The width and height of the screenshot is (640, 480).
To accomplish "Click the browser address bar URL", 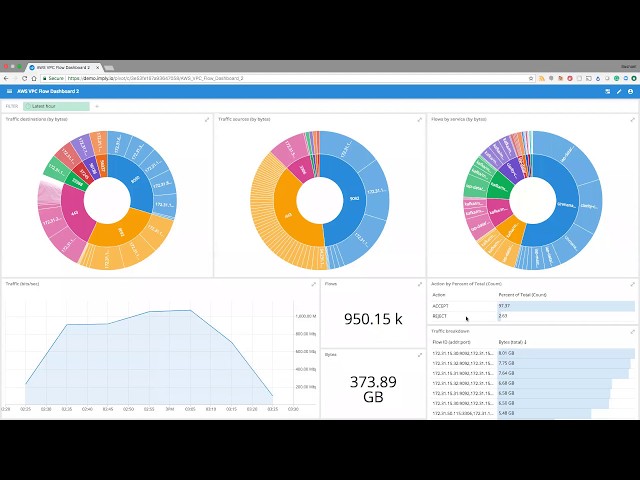I will pyautogui.click(x=156, y=78).
